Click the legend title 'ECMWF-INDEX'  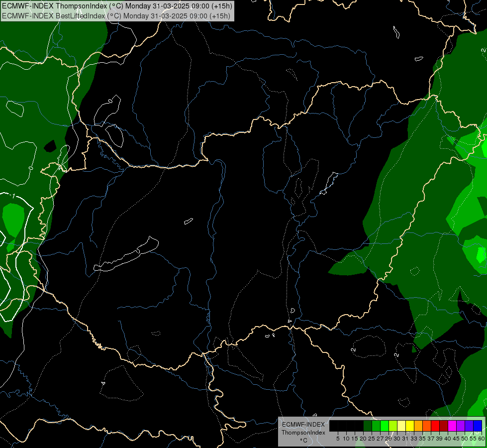(x=303, y=425)
